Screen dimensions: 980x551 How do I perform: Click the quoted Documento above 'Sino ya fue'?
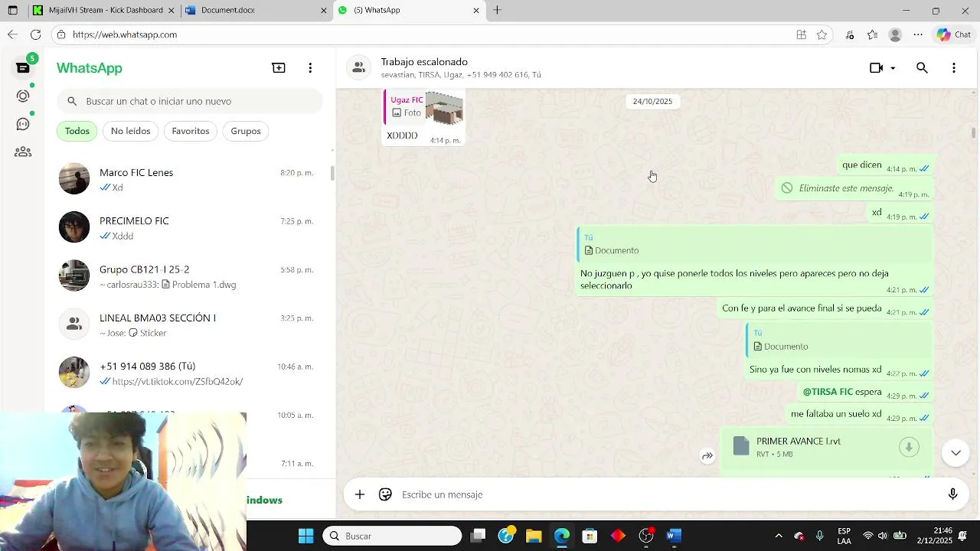coord(838,341)
